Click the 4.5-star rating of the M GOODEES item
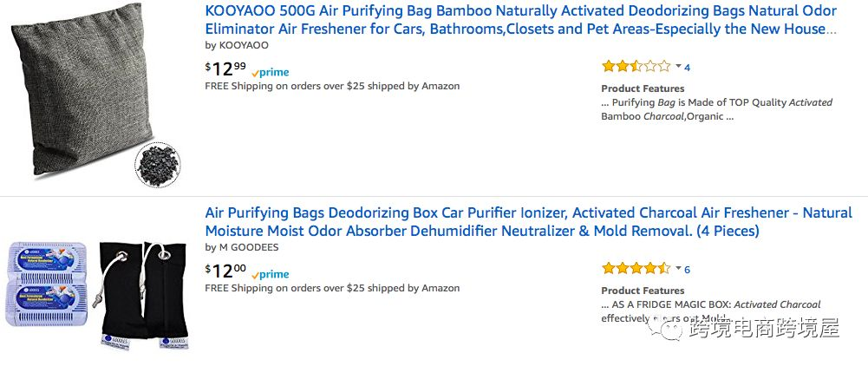868x366 pixels. tap(636, 269)
